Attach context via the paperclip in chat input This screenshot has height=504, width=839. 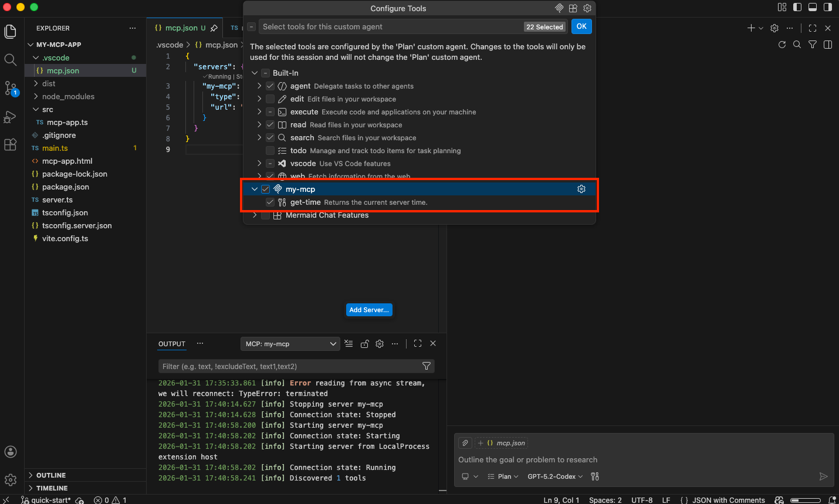465,442
